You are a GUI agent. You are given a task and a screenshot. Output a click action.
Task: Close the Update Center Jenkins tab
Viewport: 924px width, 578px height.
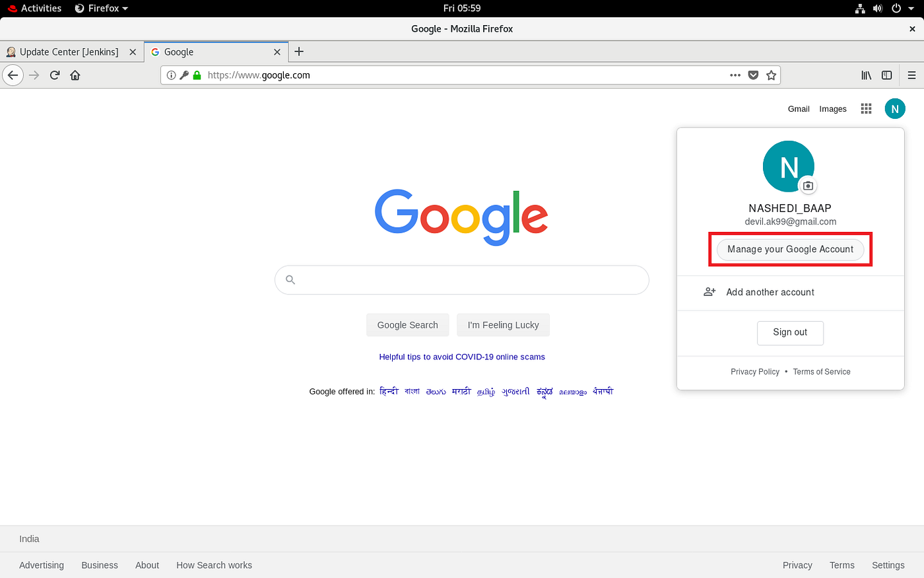coord(133,52)
